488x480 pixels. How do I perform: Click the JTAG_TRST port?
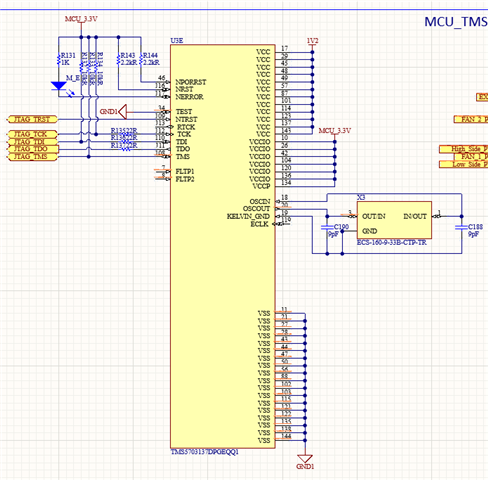tap(32, 119)
